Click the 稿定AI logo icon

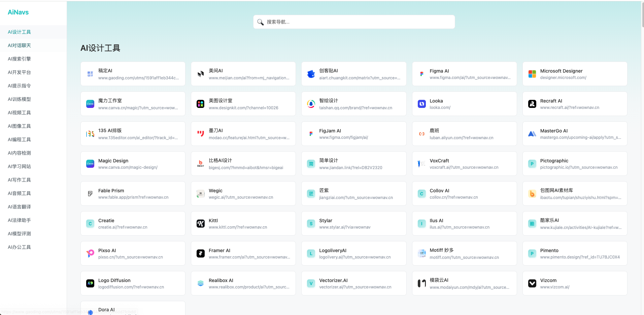[90, 74]
